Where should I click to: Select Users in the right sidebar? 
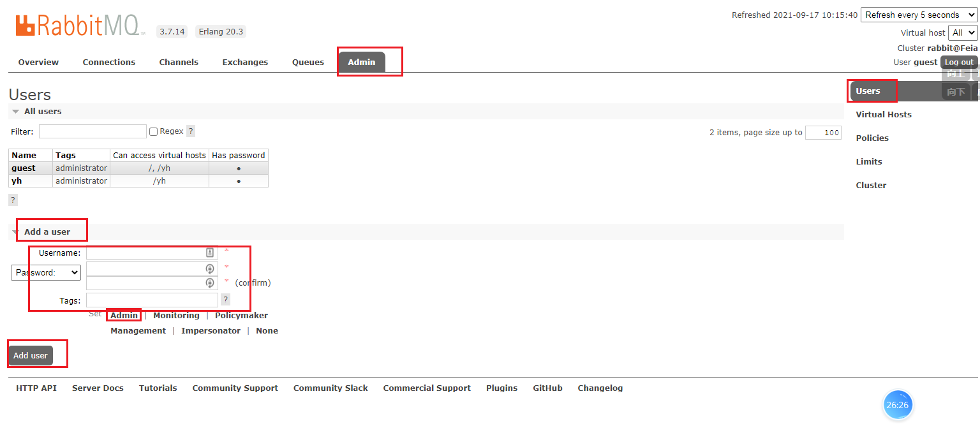tap(868, 91)
